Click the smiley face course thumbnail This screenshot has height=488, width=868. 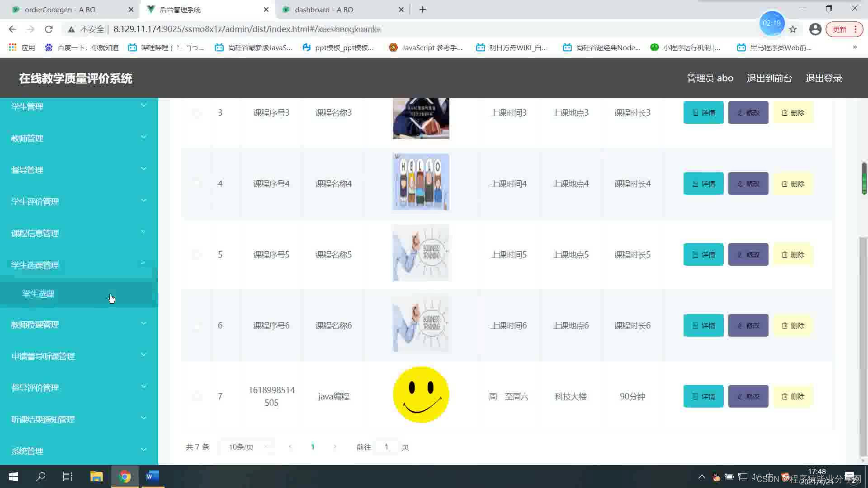pyautogui.click(x=420, y=394)
